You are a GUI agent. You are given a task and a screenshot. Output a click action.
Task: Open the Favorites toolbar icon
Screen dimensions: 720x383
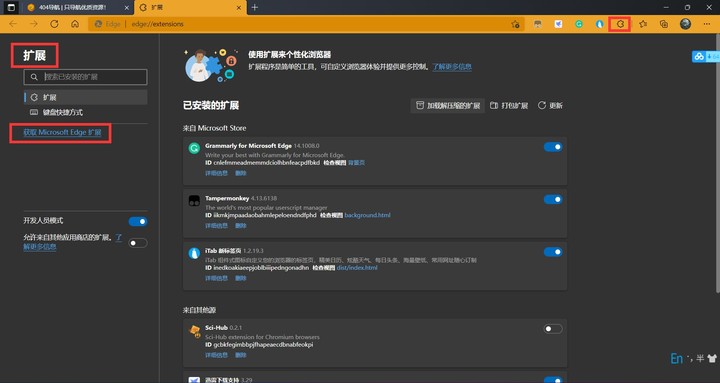pyautogui.click(x=643, y=24)
